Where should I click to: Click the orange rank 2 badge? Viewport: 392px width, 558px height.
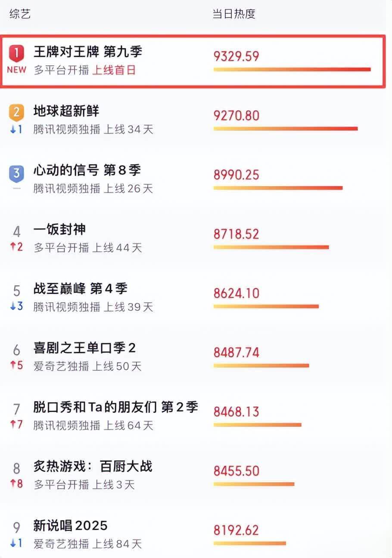click(16, 113)
